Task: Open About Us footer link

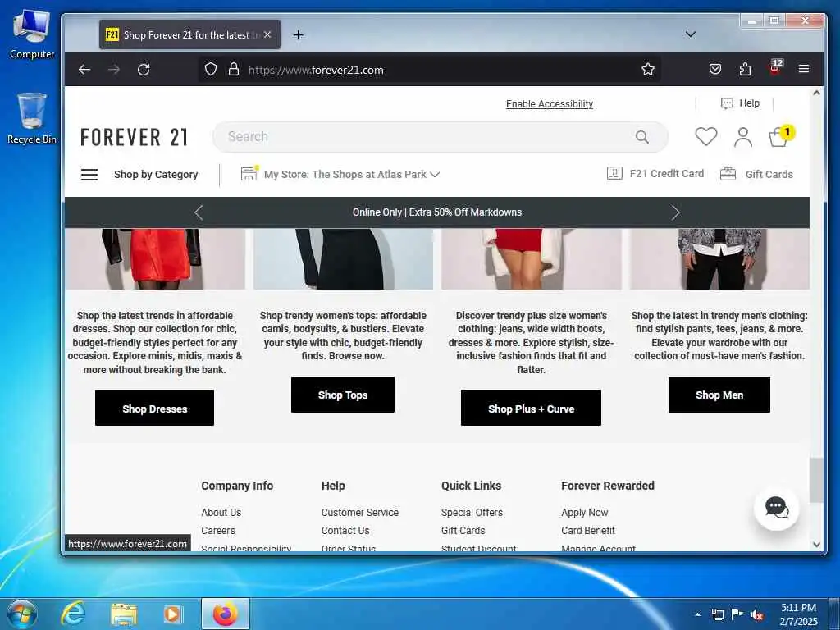Action: (221, 512)
